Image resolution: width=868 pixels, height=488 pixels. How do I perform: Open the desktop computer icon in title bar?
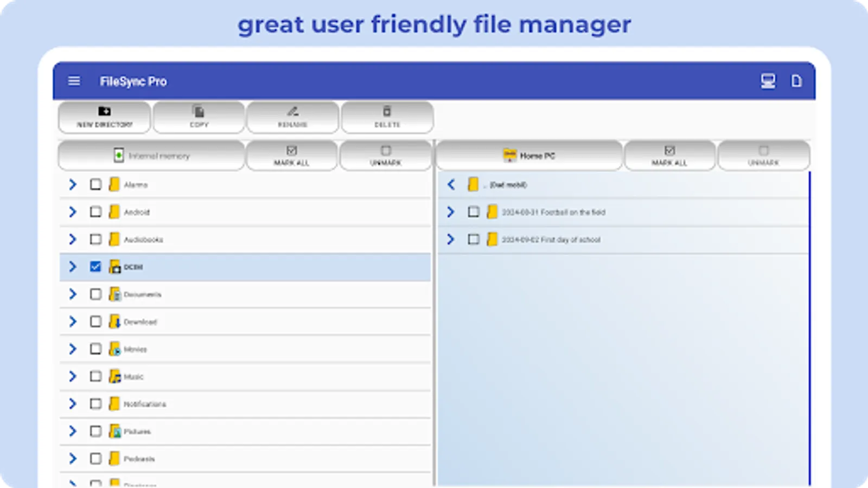pyautogui.click(x=769, y=81)
